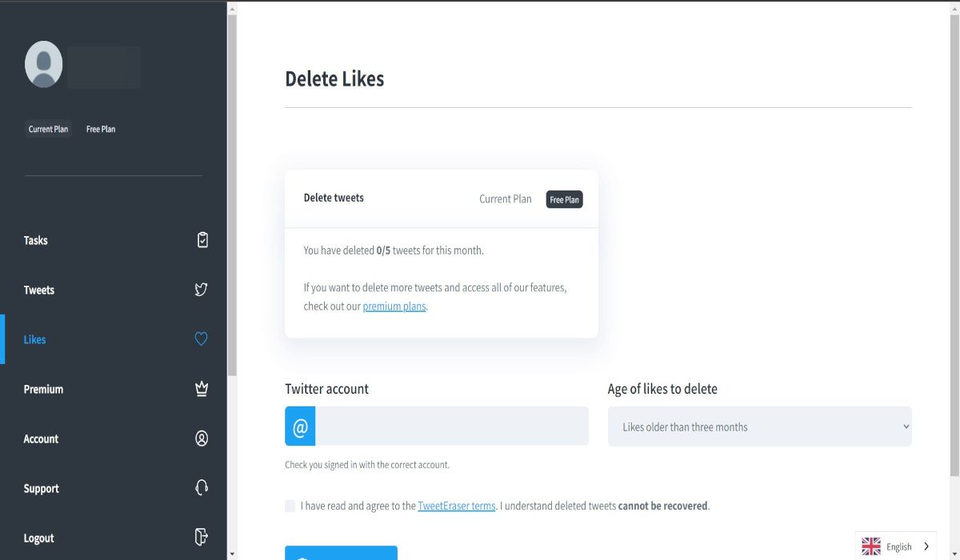Screen dimensions: 960x560
Task: Click the @ symbol on the account field
Action: (x=300, y=426)
